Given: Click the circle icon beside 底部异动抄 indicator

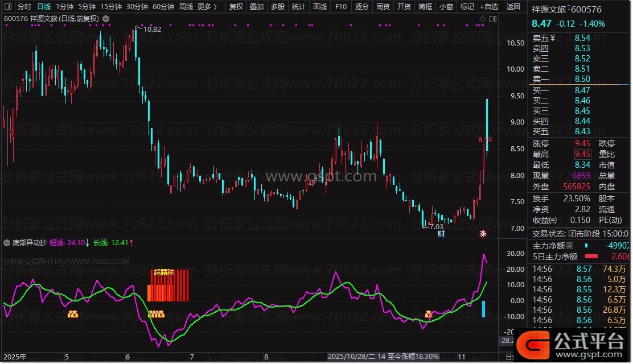Looking at the screenshot, I should [x=7, y=242].
